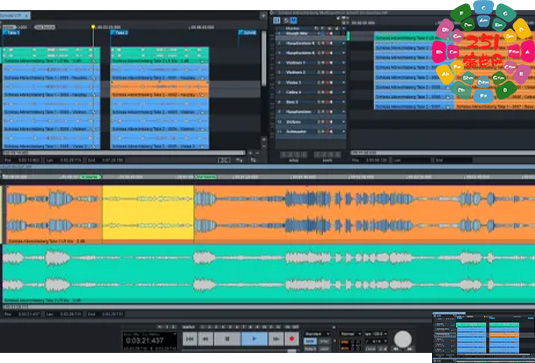Click the source window horizontal scrollbar

tap(124, 153)
